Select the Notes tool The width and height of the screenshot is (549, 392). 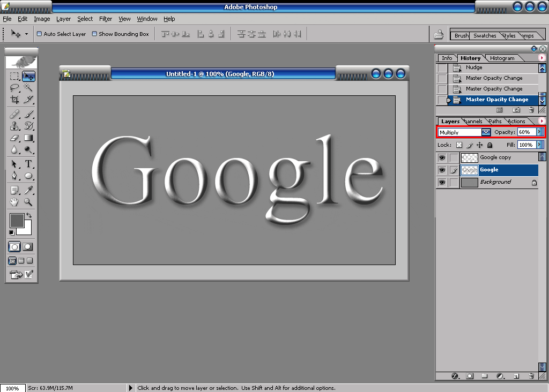(14, 190)
